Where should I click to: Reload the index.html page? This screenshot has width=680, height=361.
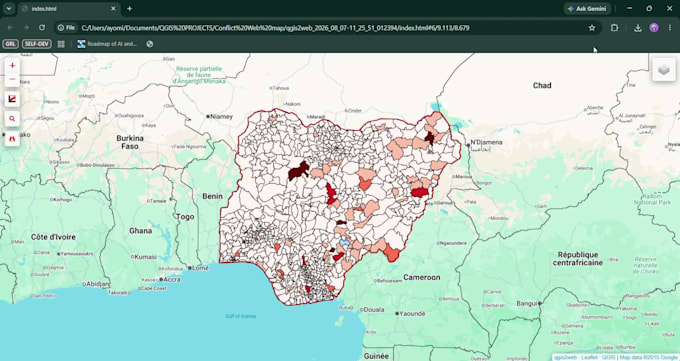click(x=42, y=28)
